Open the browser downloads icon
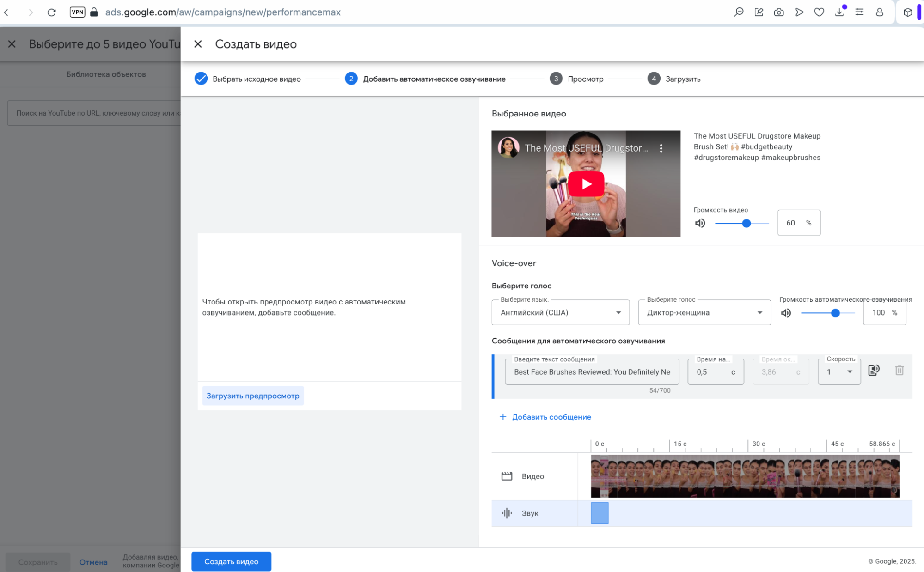Screen dimensions: 924x572 pos(839,12)
